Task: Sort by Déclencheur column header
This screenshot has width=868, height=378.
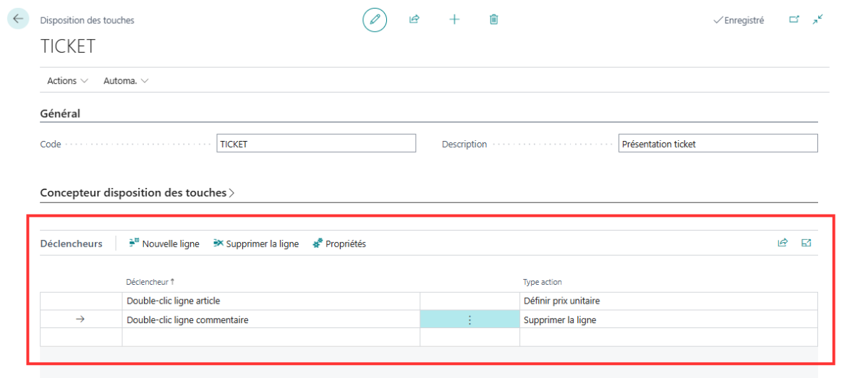Action: (150, 282)
